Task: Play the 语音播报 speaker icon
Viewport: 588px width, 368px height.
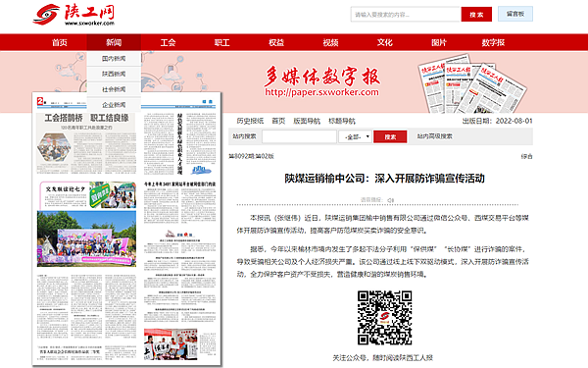Action: click(390, 200)
